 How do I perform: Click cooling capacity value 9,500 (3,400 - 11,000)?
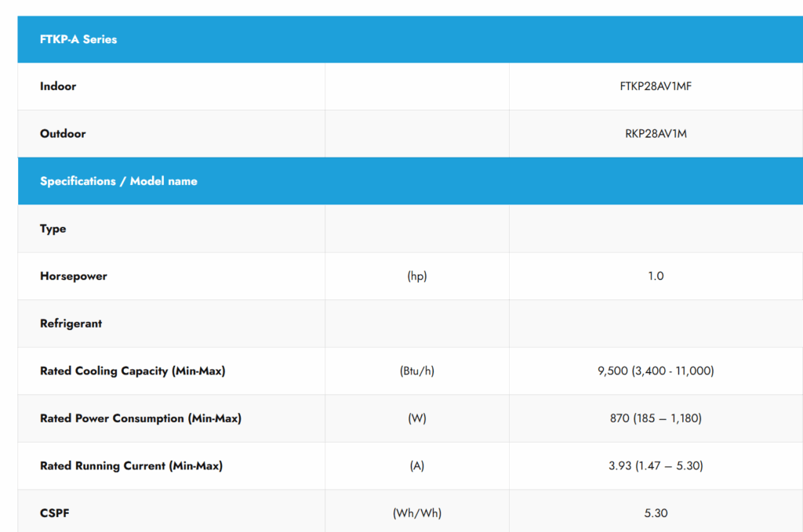pyautogui.click(x=656, y=371)
